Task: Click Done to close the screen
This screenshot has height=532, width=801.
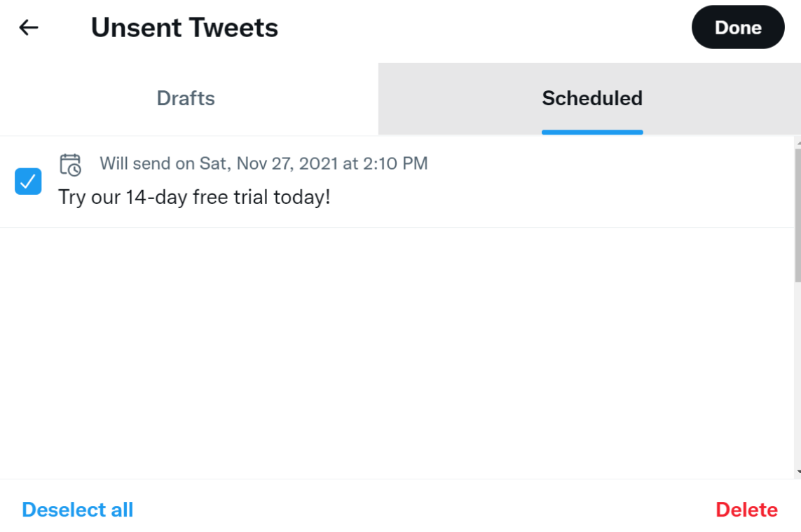Action: click(x=738, y=27)
